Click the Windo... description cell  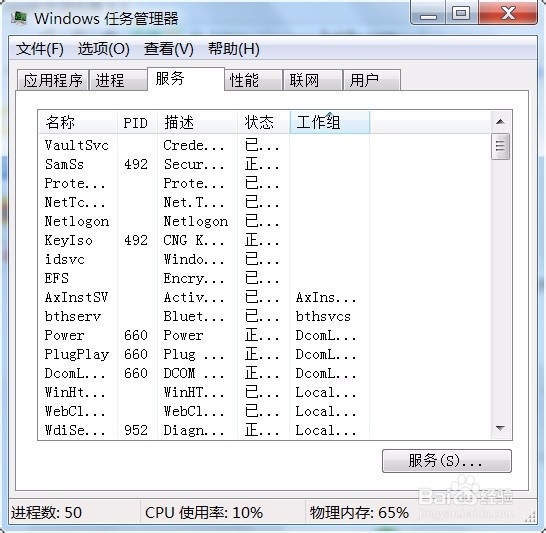(194, 259)
